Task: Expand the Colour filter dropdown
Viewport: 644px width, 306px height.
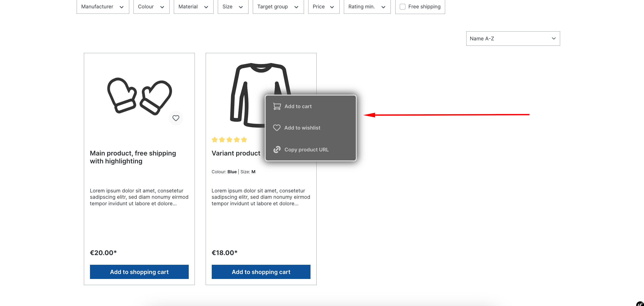Action: [151, 7]
